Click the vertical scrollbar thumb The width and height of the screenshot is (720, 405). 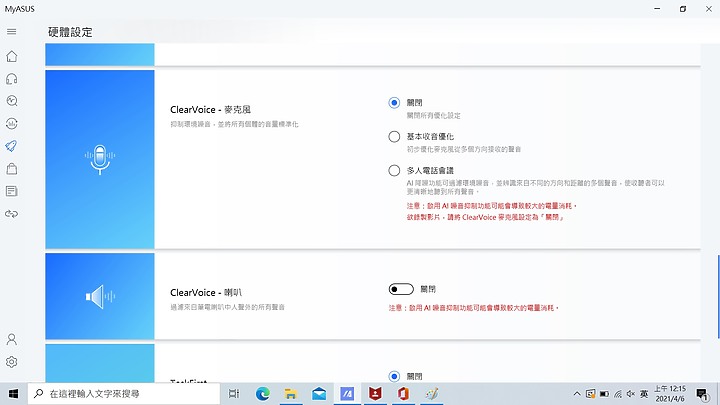pyautogui.click(x=718, y=297)
